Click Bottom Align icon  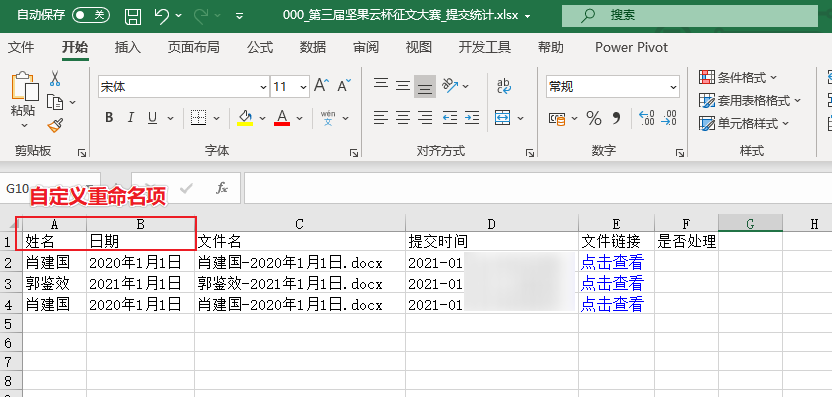425,86
